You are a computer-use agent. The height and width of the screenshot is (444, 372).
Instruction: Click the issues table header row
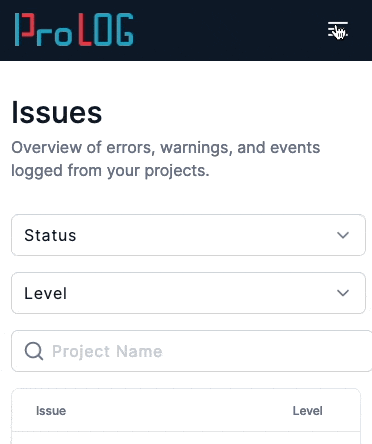coord(186,410)
